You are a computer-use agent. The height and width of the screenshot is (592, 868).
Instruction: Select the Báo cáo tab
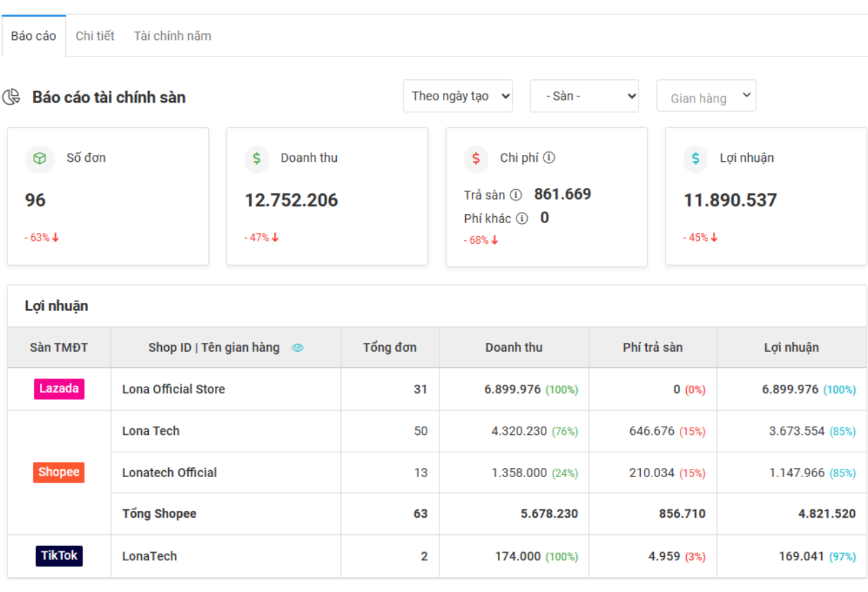coord(34,36)
